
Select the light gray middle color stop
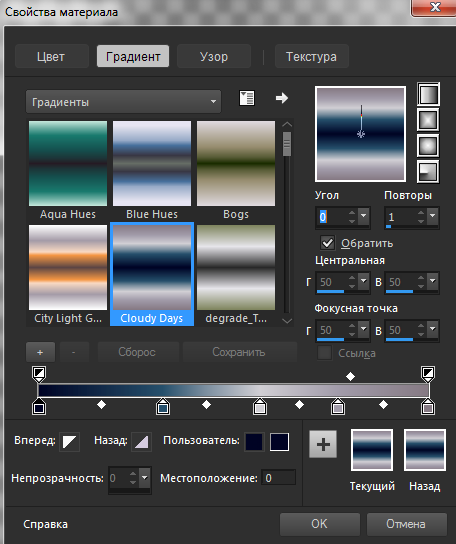click(x=260, y=407)
